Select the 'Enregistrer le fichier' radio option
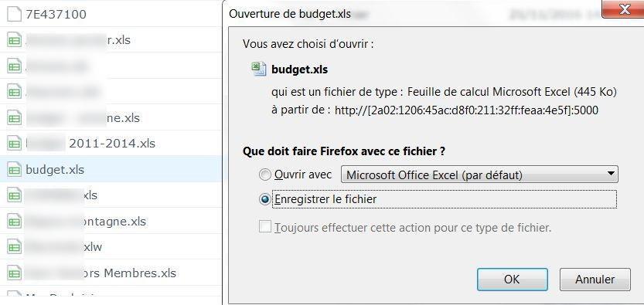 265,199
